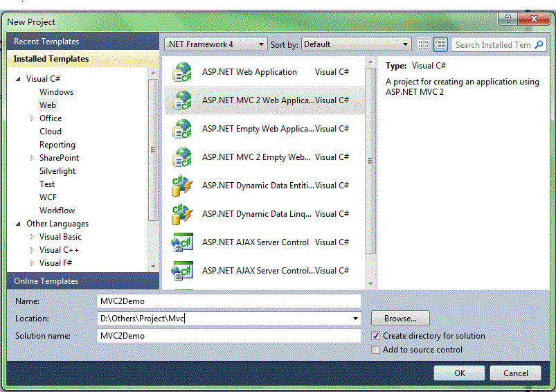Switch to medium icons list view
The width and height of the screenshot is (556, 392).
(x=440, y=44)
